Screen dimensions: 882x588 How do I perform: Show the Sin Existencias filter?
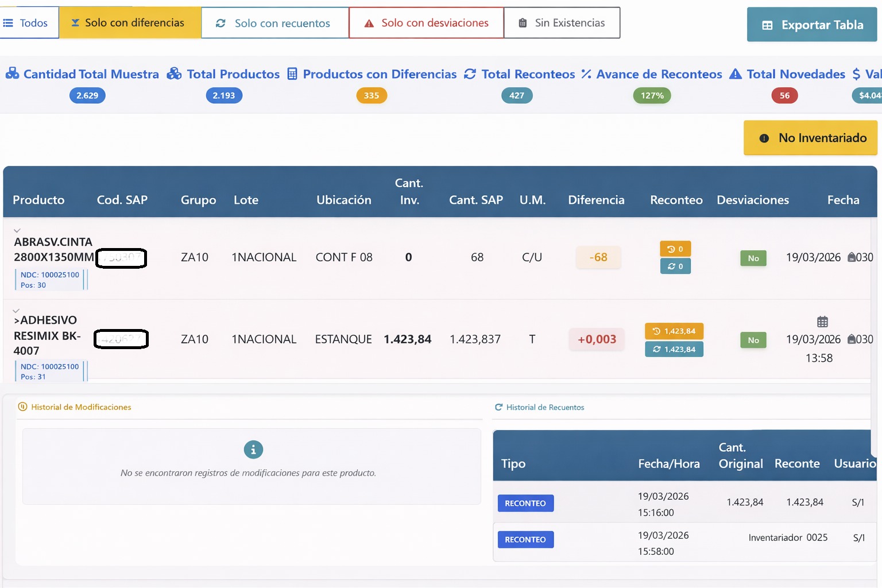point(562,23)
